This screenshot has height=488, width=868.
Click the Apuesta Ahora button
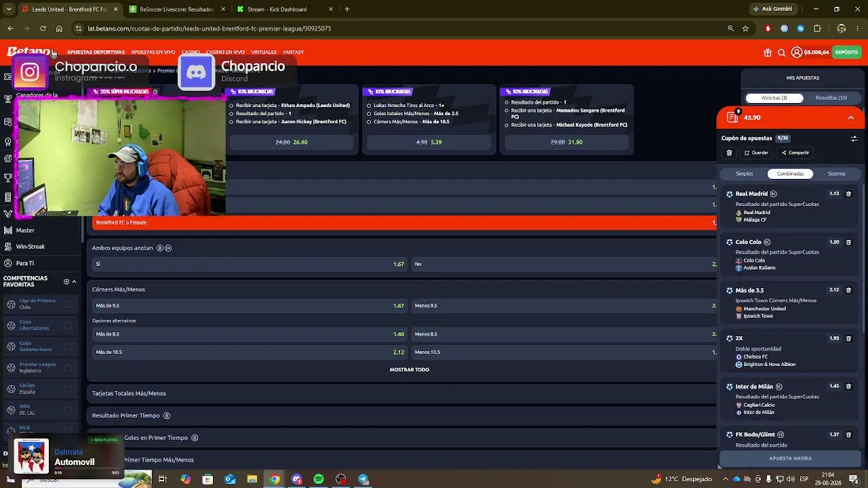[790, 458]
